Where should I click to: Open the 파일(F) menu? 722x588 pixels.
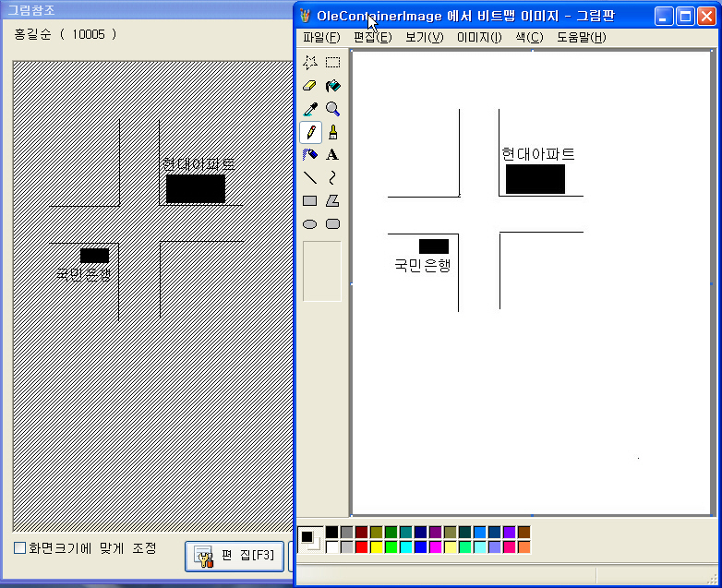coord(321,37)
